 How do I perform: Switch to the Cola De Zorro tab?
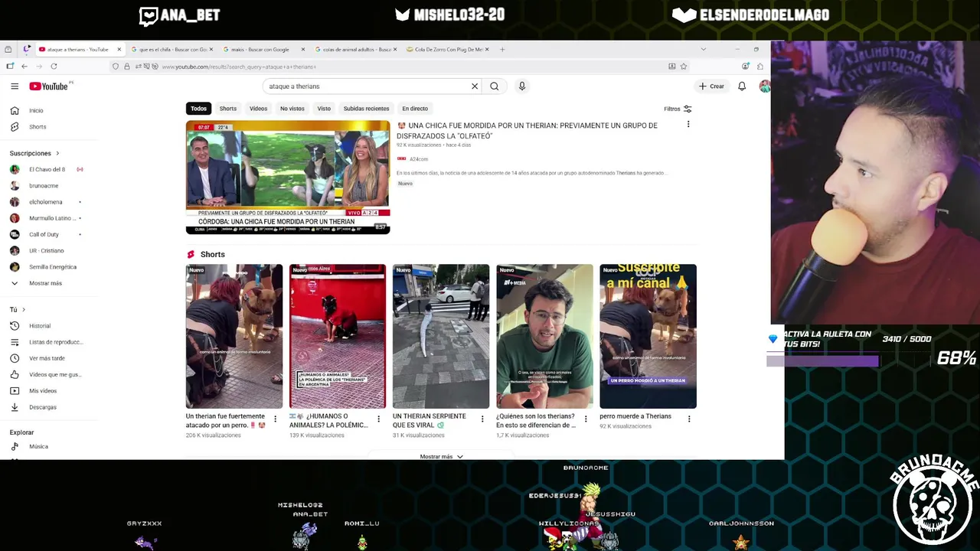pyautogui.click(x=446, y=50)
